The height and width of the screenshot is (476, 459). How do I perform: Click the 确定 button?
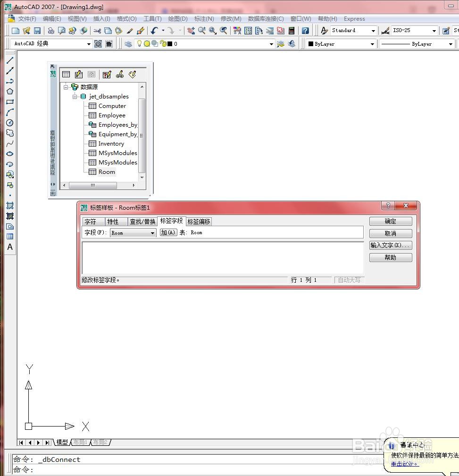coord(391,221)
